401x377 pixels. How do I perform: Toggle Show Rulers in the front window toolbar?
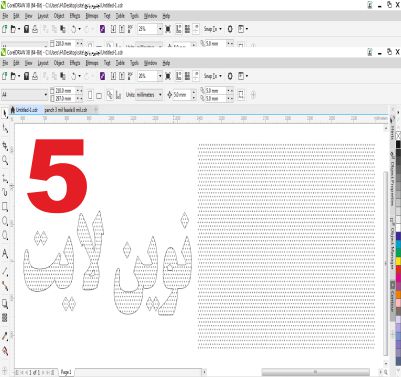pyautogui.click(x=179, y=76)
